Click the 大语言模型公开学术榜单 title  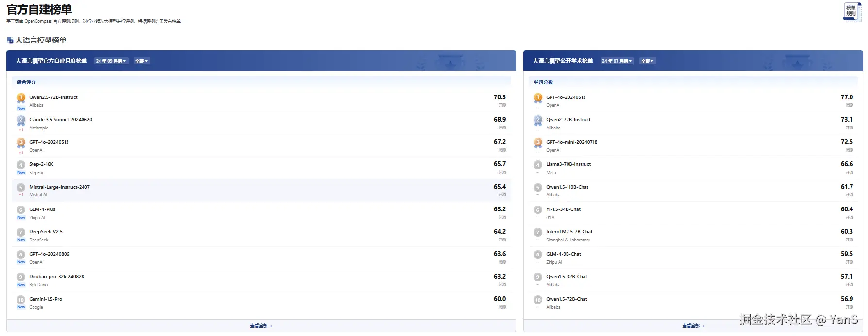(x=563, y=61)
